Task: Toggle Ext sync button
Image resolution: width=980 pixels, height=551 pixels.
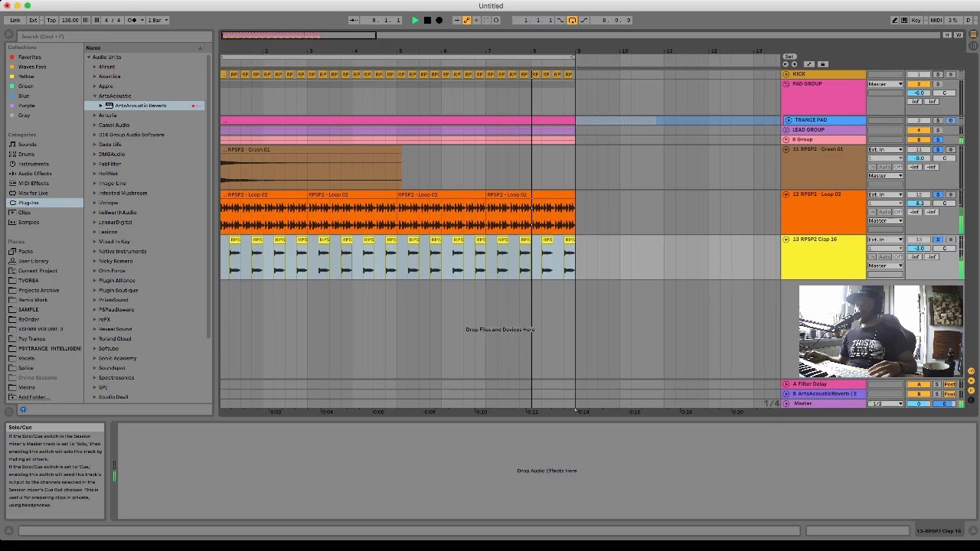Action: tap(33, 20)
